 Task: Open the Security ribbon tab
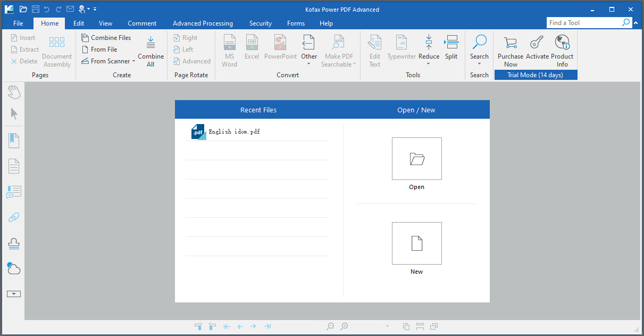pos(261,23)
